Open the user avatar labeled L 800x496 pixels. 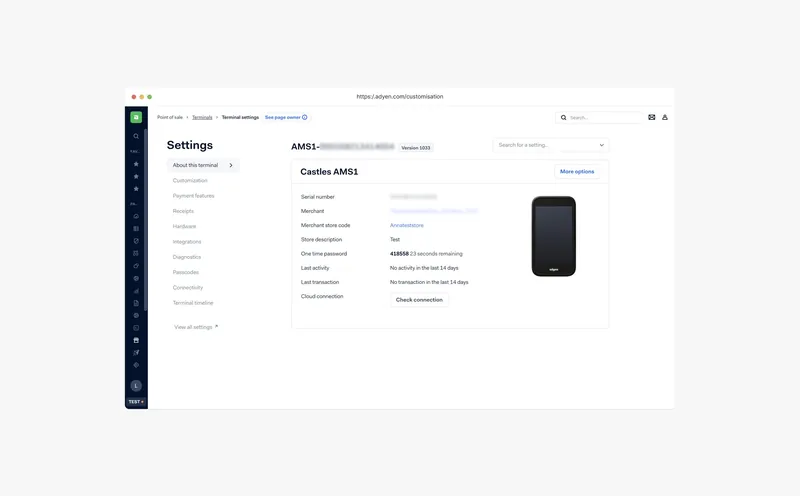[136, 386]
